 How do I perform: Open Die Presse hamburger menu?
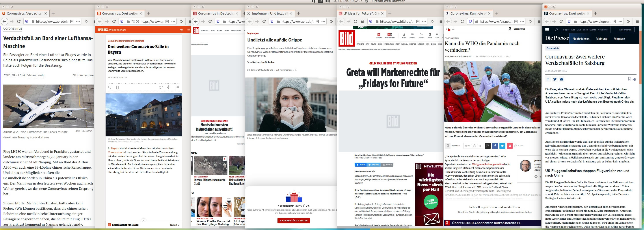click(x=547, y=30)
